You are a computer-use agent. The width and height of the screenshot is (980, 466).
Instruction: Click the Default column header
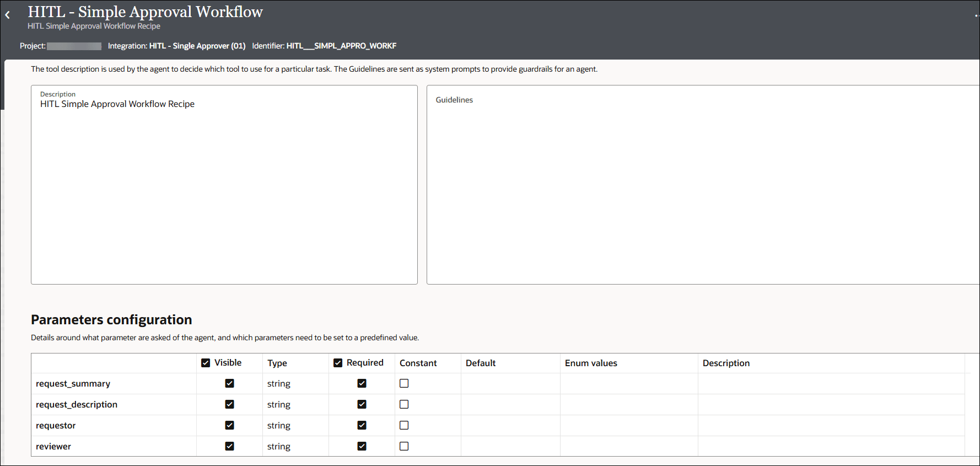(x=481, y=363)
